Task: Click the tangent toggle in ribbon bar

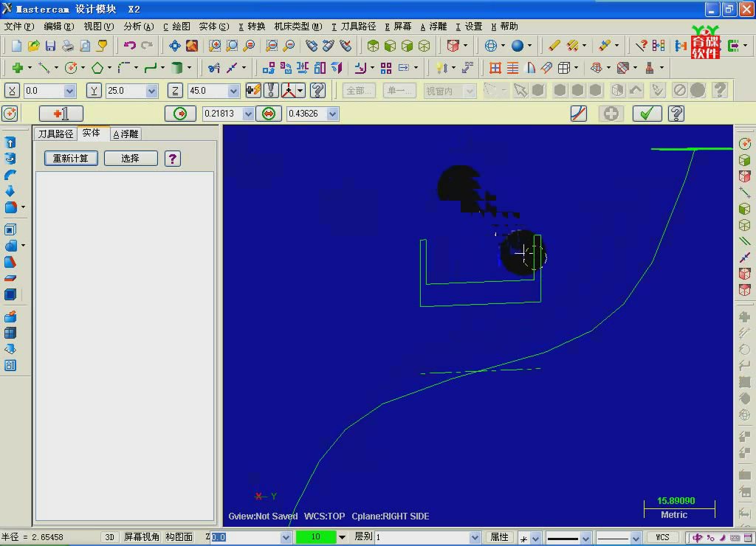Action: 579,114
